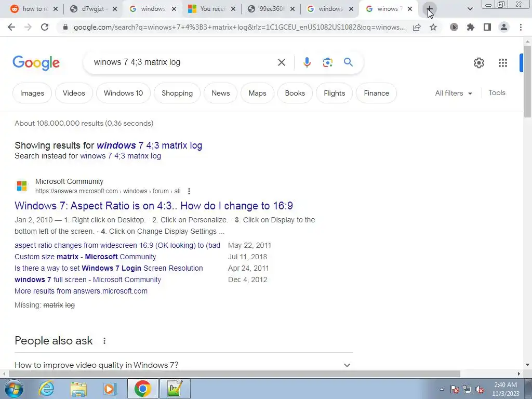Open 'aspect ratio changes from widescreen 16:9' link
532x399 pixels.
tap(117, 246)
